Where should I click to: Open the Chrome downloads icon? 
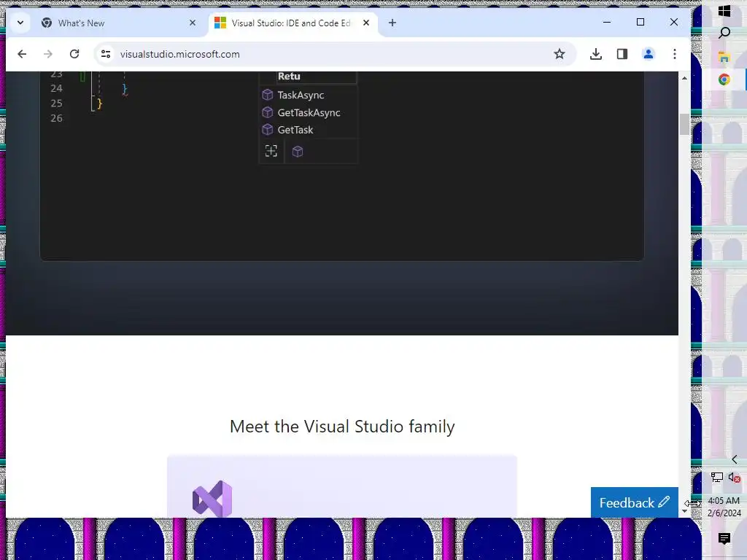click(x=595, y=54)
